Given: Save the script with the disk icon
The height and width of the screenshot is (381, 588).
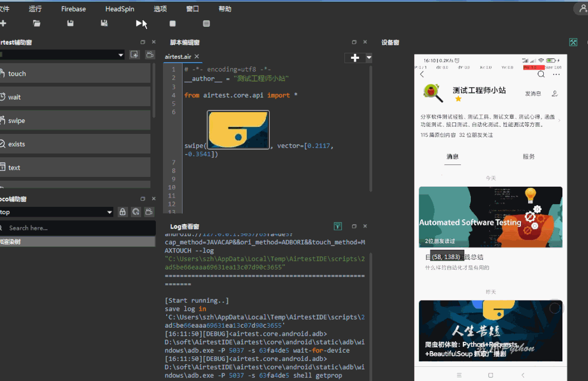Looking at the screenshot, I should point(70,23).
